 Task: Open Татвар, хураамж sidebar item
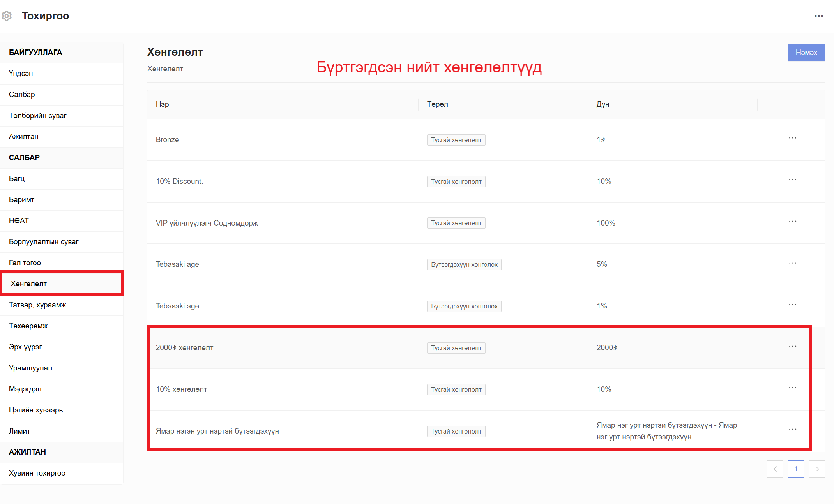pyautogui.click(x=37, y=305)
